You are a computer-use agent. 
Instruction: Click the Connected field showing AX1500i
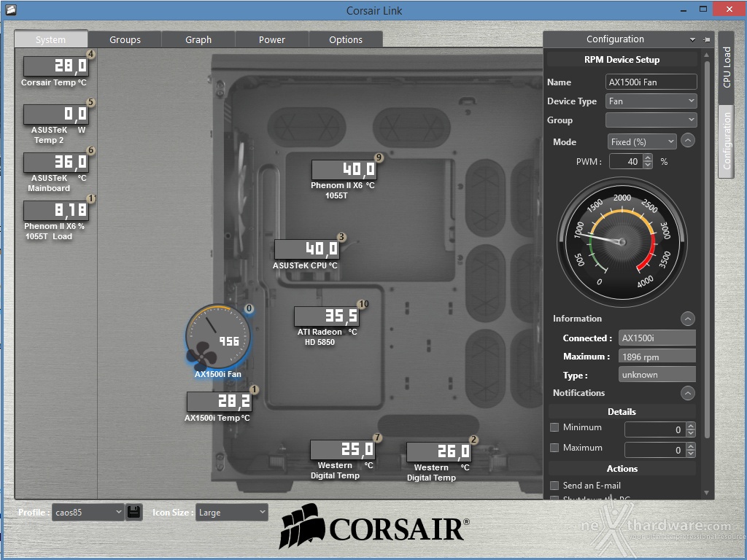point(657,338)
